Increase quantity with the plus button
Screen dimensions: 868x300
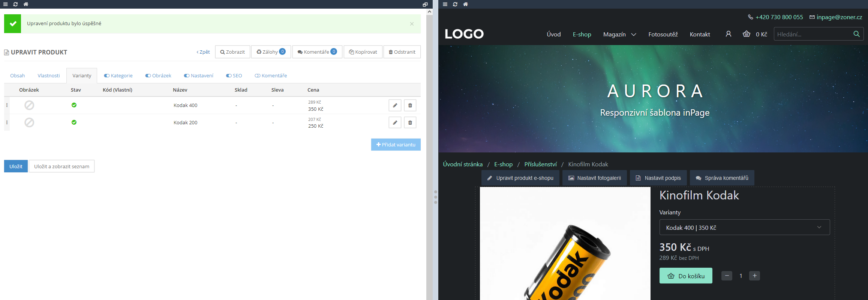click(754, 276)
